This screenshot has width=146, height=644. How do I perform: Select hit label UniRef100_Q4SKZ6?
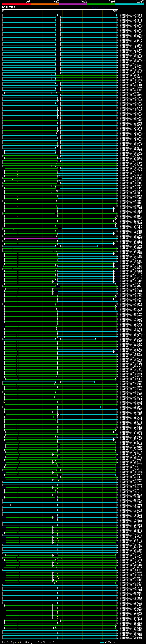coord(131,156)
